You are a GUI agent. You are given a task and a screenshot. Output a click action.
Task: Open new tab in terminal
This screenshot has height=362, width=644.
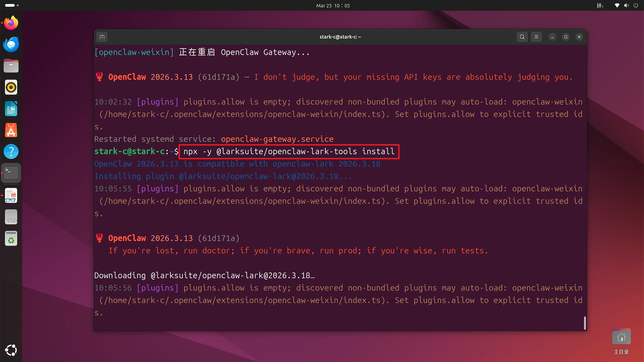102,37
